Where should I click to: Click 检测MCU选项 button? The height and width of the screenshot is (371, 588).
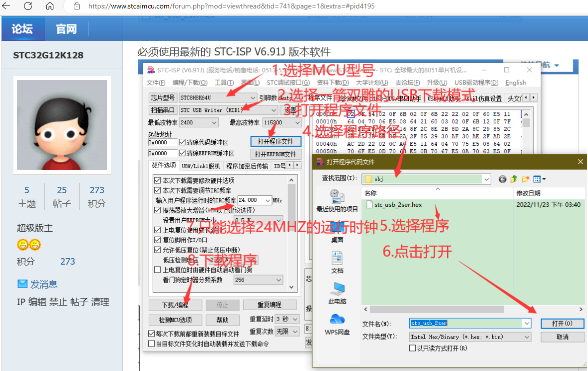click(175, 320)
